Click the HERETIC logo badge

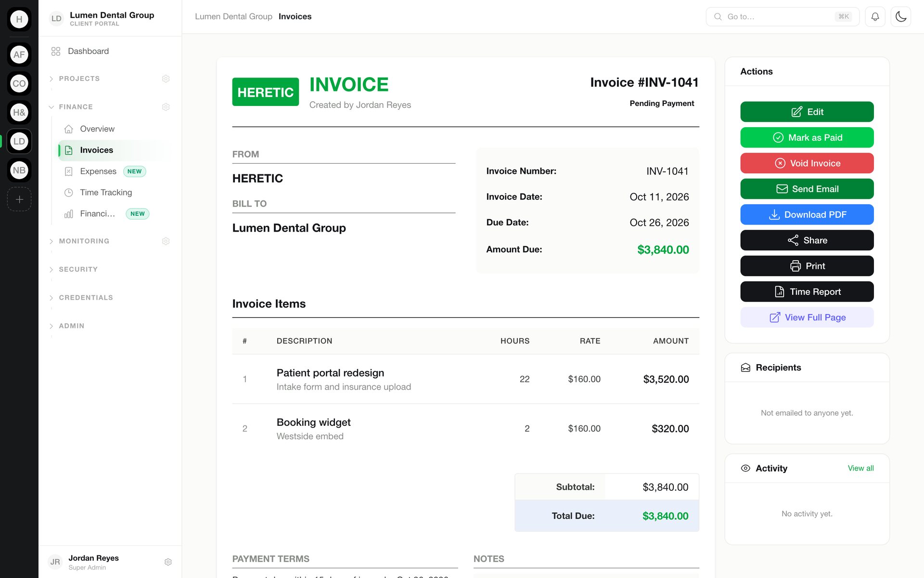coord(266,92)
